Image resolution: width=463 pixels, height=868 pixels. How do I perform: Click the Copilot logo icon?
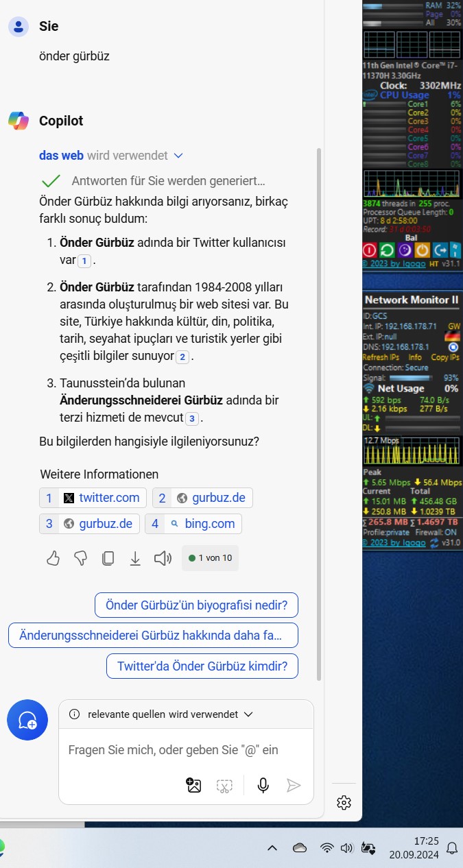pyautogui.click(x=19, y=121)
